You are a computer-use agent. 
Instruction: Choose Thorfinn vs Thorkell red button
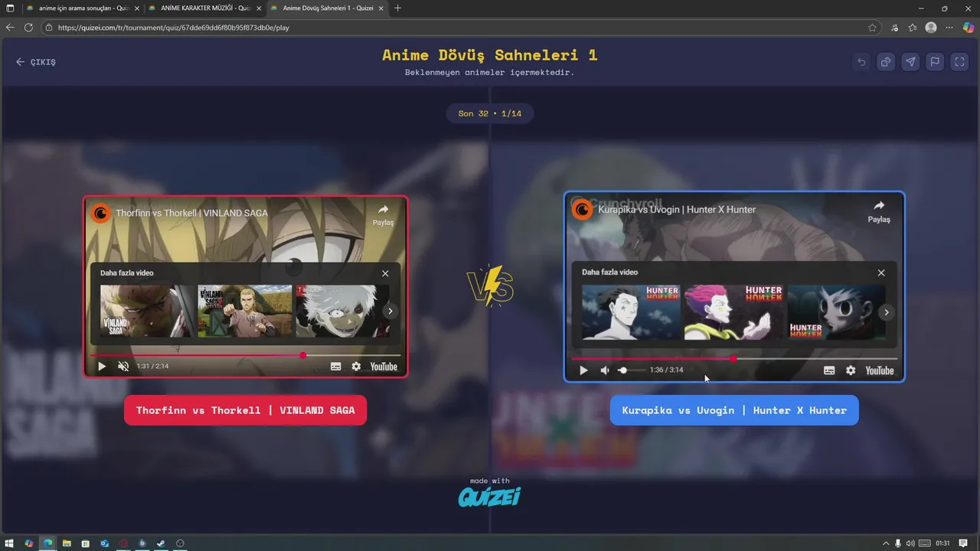click(245, 410)
